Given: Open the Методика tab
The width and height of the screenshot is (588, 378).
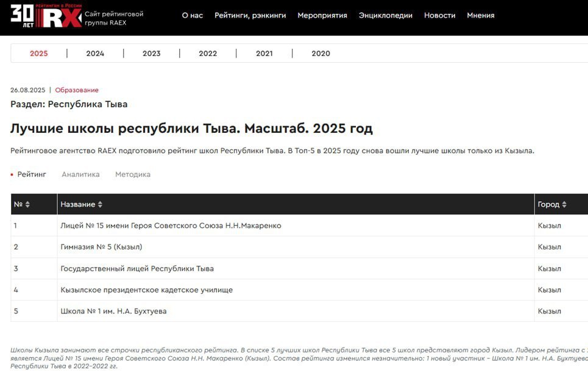Looking at the screenshot, I should (x=133, y=174).
